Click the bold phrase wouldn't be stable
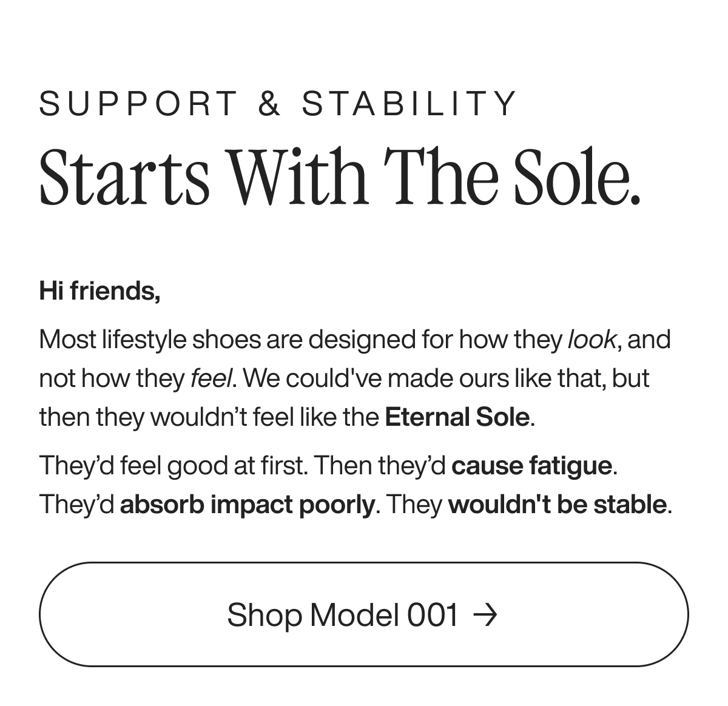This screenshot has width=728, height=706. (558, 504)
